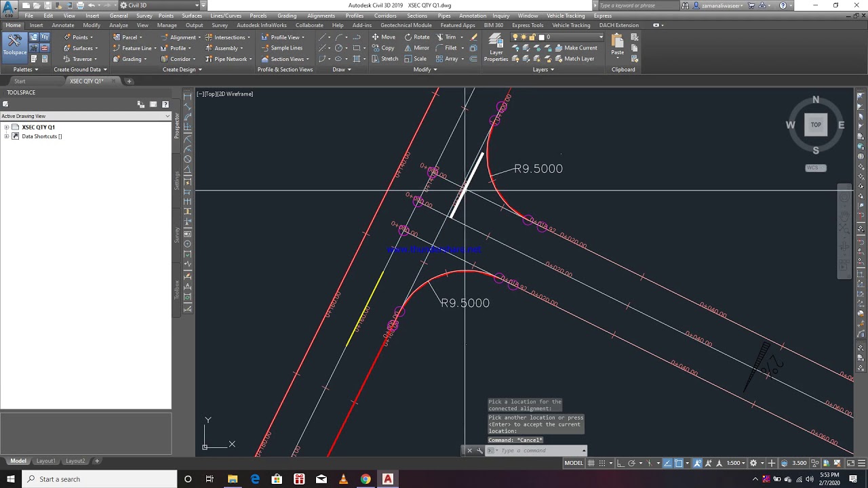The height and width of the screenshot is (488, 868).
Task: Select the Array tool
Action: [x=448, y=59]
